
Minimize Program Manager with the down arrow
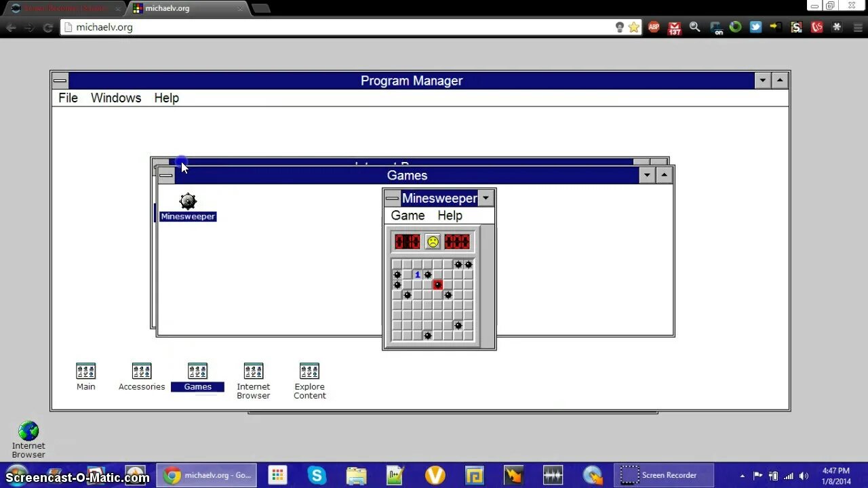pos(762,81)
